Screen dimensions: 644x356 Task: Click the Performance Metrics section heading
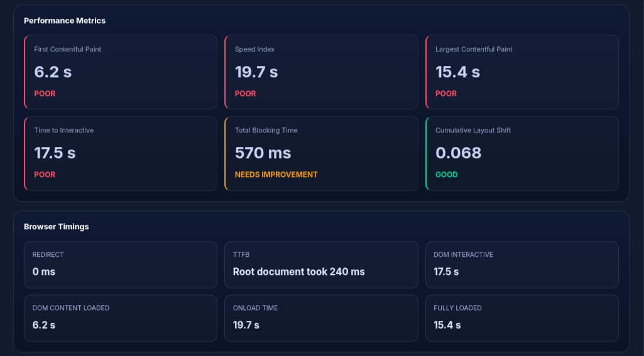(x=65, y=21)
